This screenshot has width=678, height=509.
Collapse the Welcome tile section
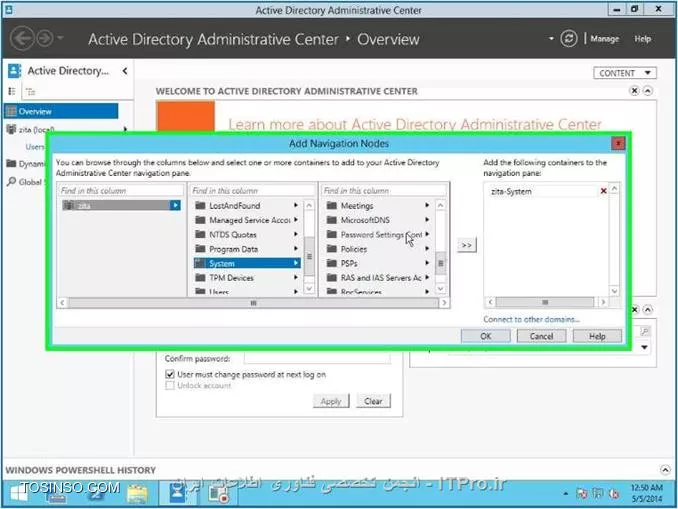point(648,91)
